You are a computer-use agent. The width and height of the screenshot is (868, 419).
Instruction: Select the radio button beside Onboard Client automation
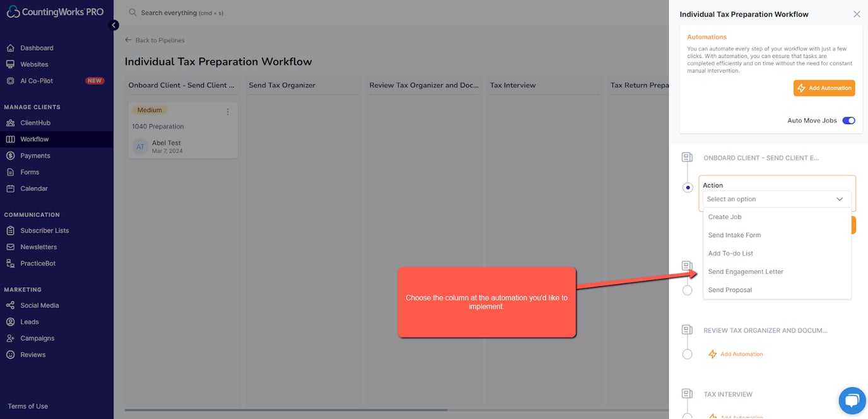pyautogui.click(x=688, y=187)
